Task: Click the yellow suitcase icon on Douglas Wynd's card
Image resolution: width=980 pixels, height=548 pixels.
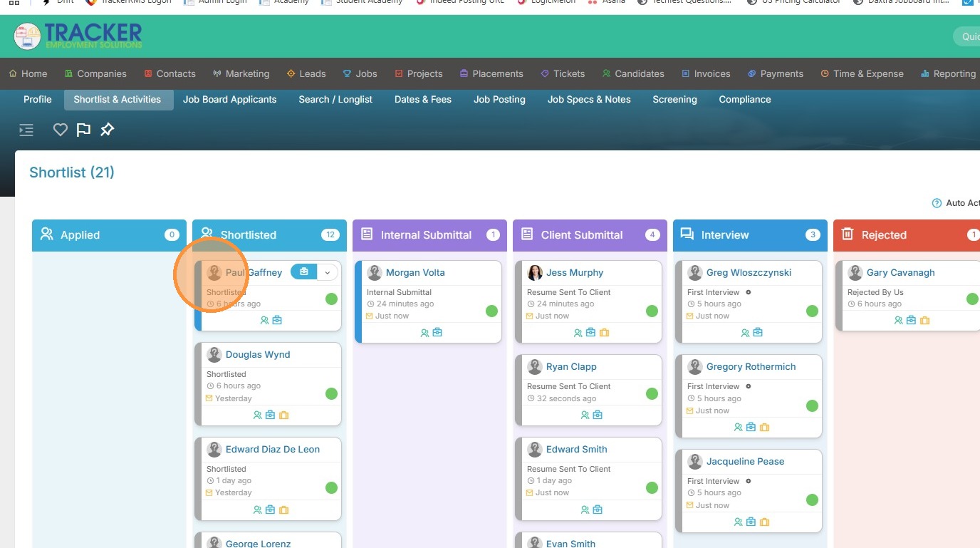Action: 283,415
